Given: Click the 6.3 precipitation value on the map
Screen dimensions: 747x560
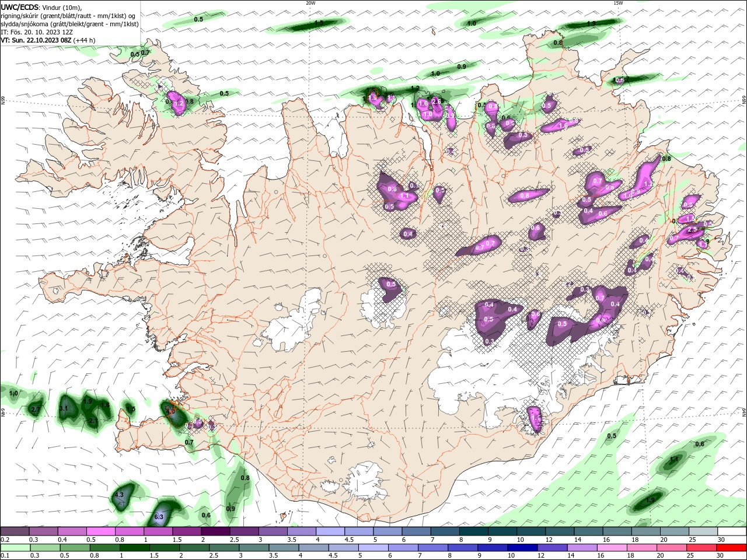Looking at the screenshot, I should 159,517.
